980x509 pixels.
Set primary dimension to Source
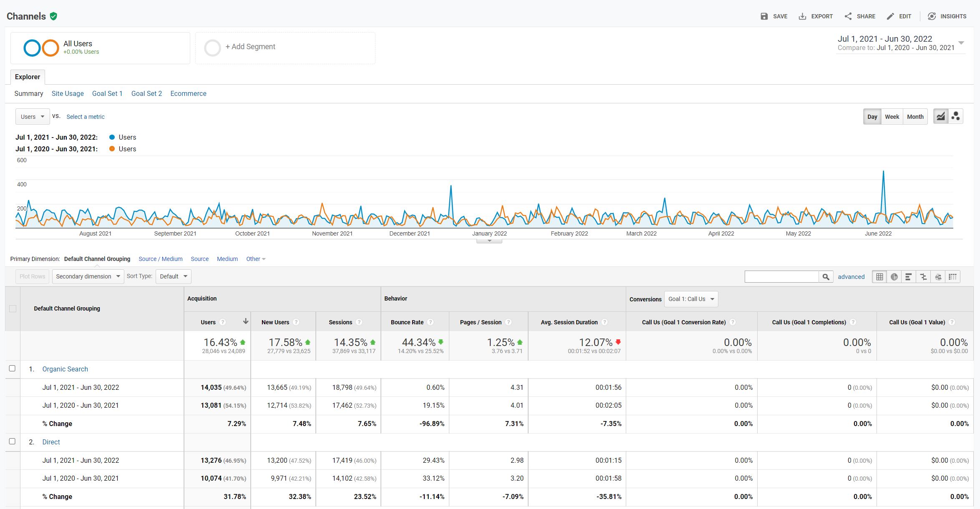coord(199,259)
